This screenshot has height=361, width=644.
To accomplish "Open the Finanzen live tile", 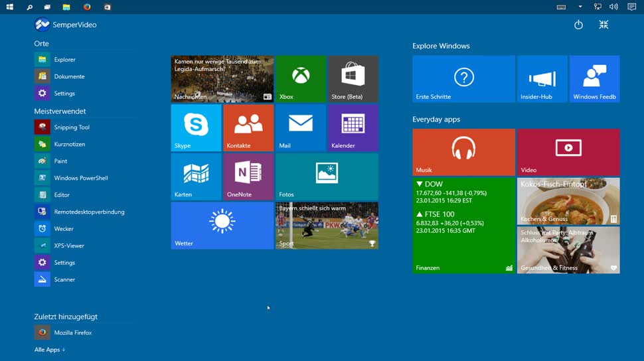I will click(463, 226).
